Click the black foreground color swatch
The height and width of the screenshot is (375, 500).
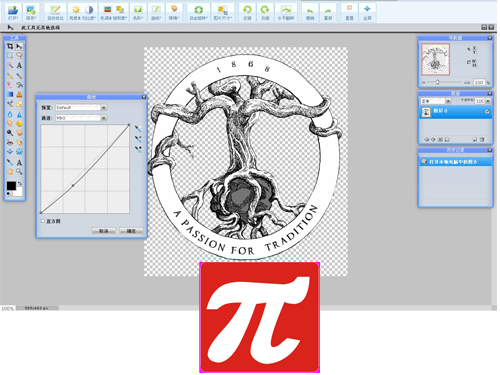point(11,186)
